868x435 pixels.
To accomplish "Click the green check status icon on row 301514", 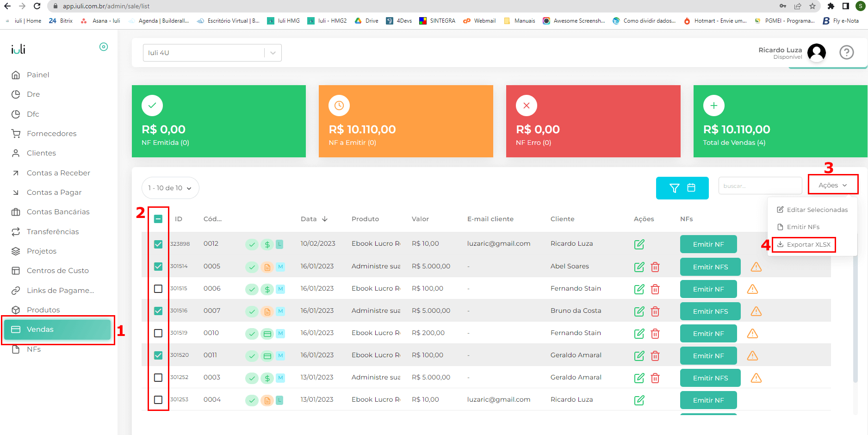I will (252, 267).
